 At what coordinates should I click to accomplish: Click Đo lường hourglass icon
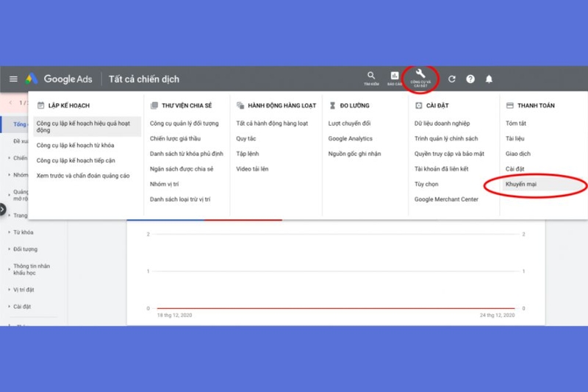[332, 105]
